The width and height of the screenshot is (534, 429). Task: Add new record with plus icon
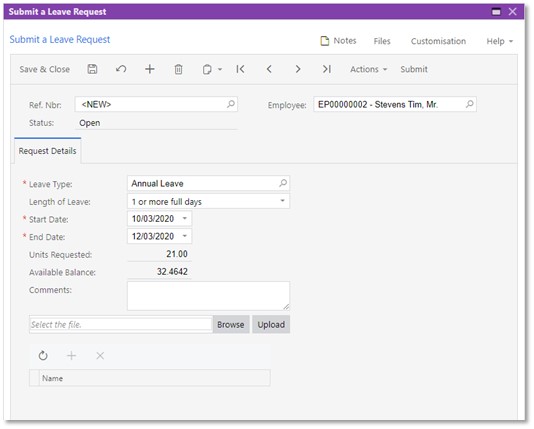150,69
